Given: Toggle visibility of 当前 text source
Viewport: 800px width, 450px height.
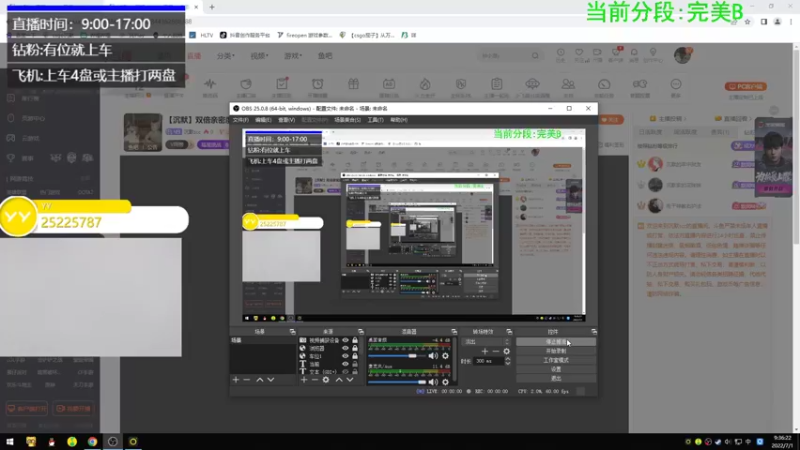Looking at the screenshot, I should 345,364.
